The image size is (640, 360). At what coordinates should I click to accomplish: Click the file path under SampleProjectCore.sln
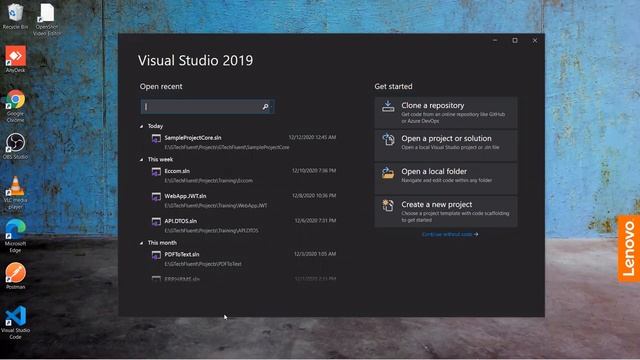(x=227, y=147)
